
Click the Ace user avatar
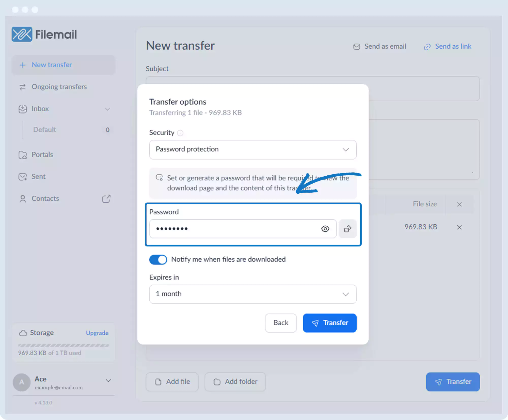click(x=22, y=382)
